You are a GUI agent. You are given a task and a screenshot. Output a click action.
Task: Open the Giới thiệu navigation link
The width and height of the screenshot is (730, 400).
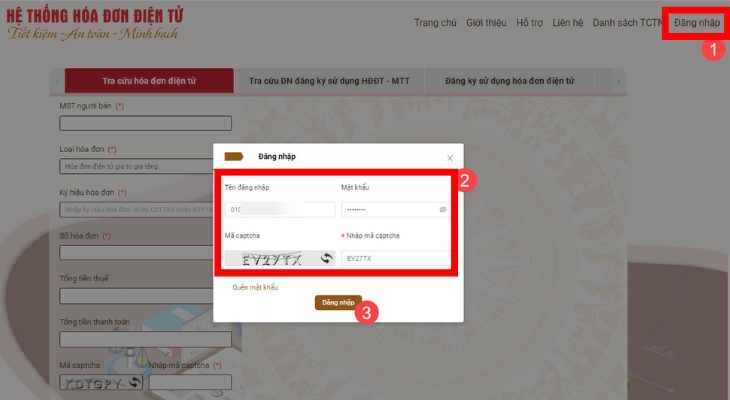(486, 23)
